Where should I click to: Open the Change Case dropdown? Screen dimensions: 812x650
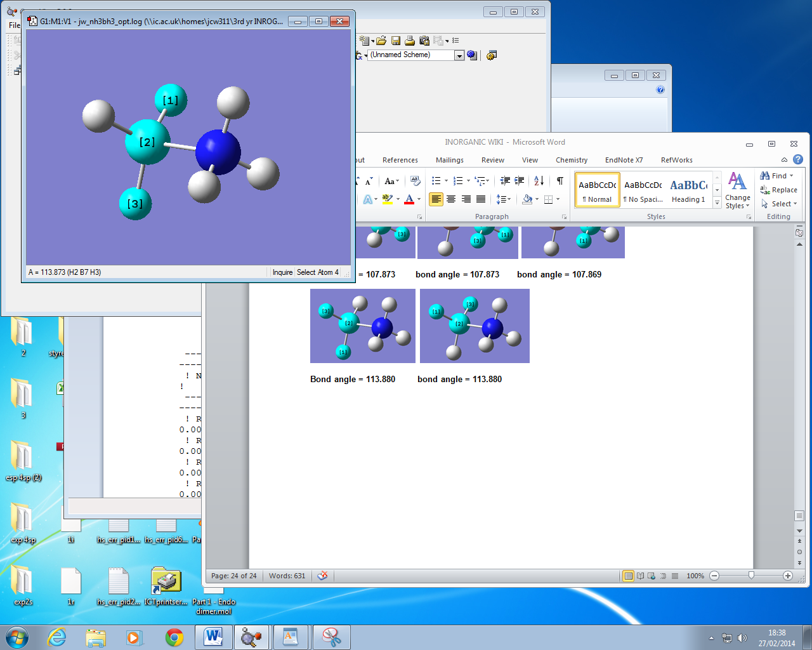click(391, 182)
